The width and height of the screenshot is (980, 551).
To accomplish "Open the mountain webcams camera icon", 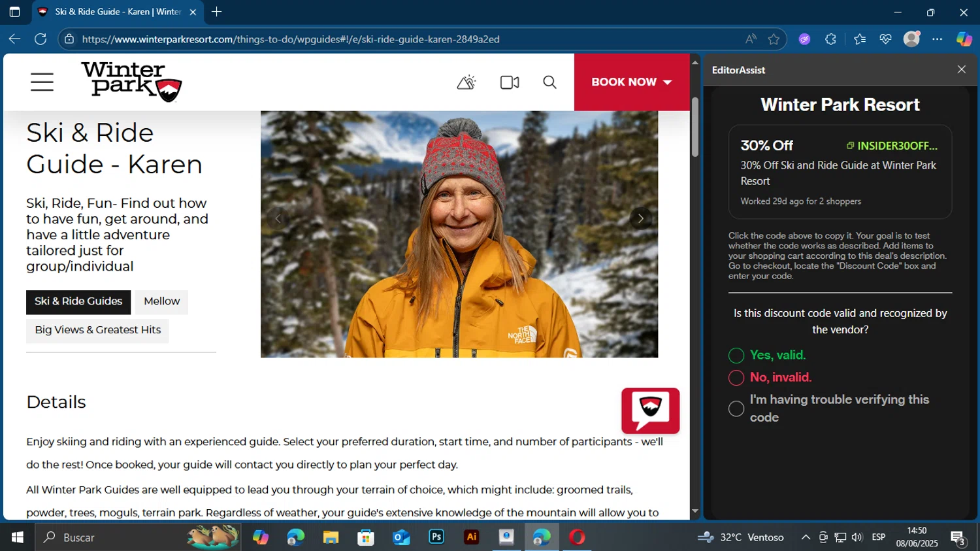I will [x=510, y=82].
